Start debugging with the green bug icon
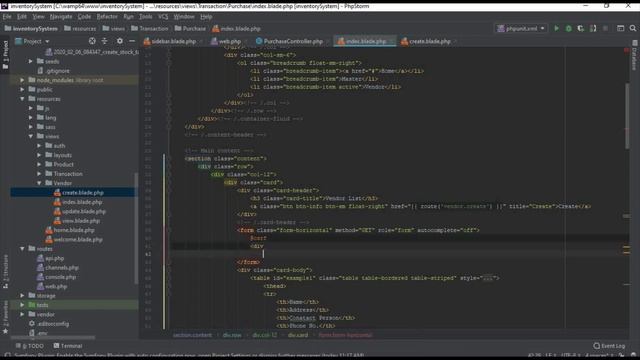The height and width of the screenshot is (360, 640). coord(569,29)
